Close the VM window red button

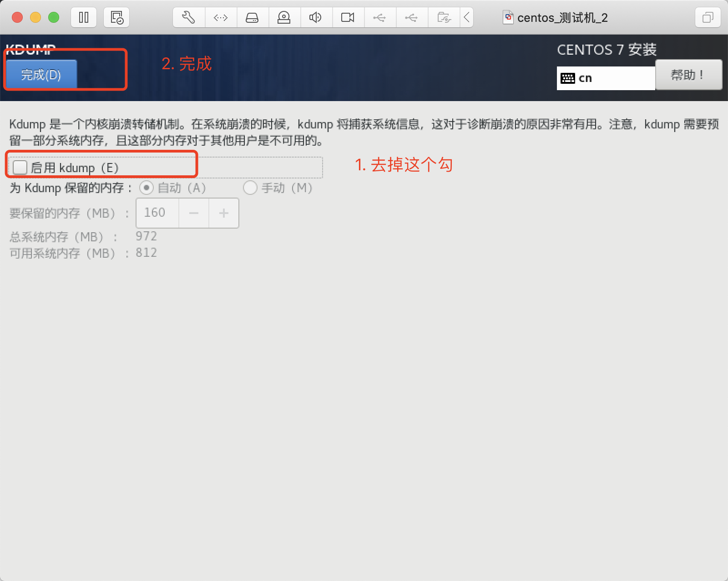[x=17, y=18]
